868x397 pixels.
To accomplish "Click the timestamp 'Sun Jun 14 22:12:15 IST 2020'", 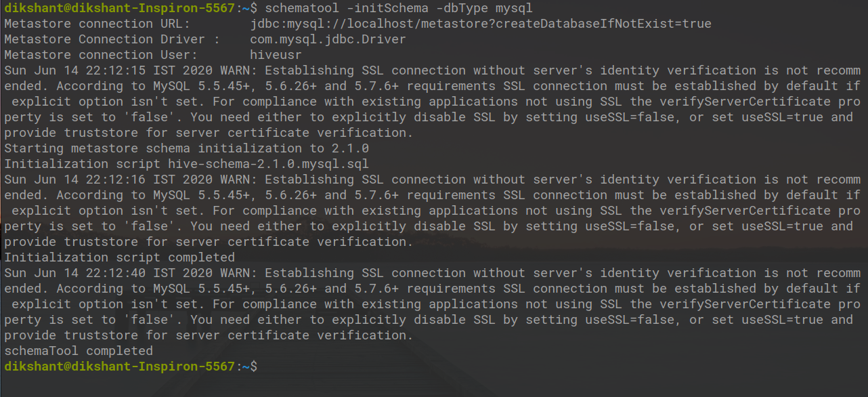I will point(108,70).
